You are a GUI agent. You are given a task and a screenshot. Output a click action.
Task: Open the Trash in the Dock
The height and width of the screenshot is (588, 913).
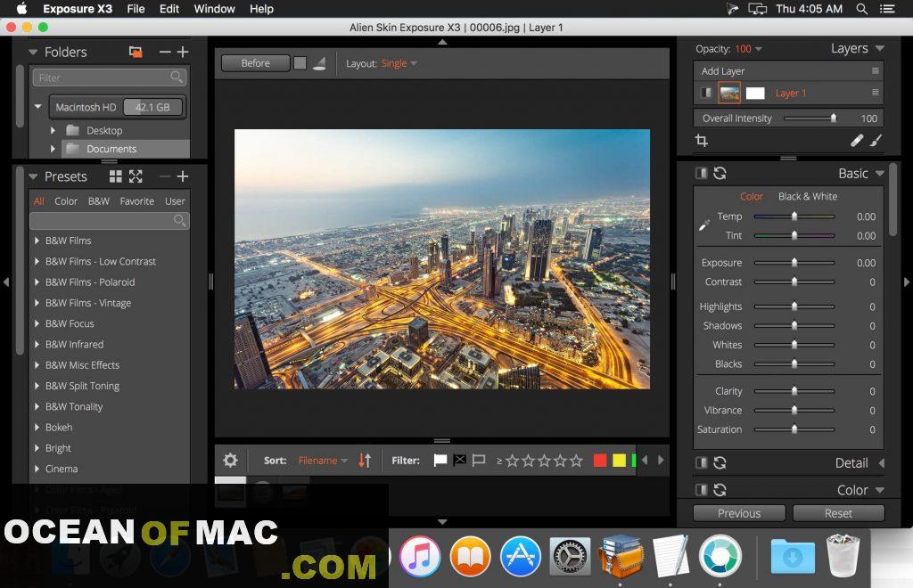point(843,556)
